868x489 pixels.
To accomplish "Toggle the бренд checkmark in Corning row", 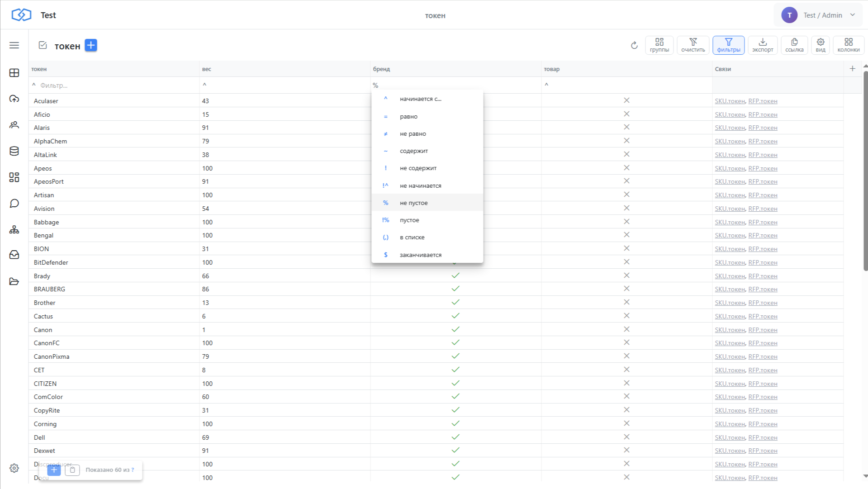I will (x=455, y=423).
